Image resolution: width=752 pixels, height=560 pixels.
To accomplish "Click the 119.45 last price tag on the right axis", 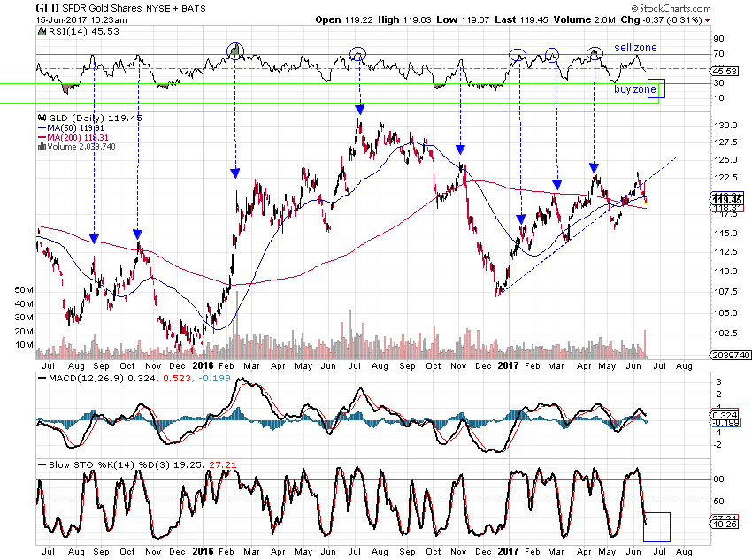I will [725, 201].
